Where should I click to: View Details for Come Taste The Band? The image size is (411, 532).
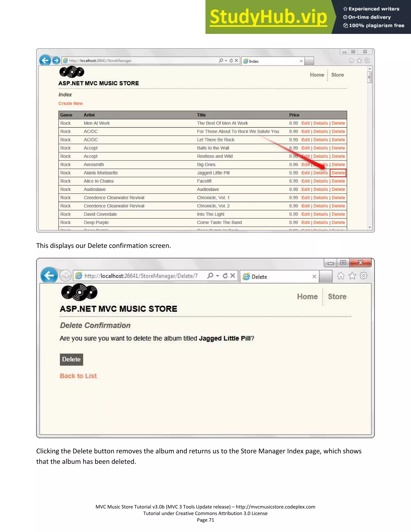(320, 222)
